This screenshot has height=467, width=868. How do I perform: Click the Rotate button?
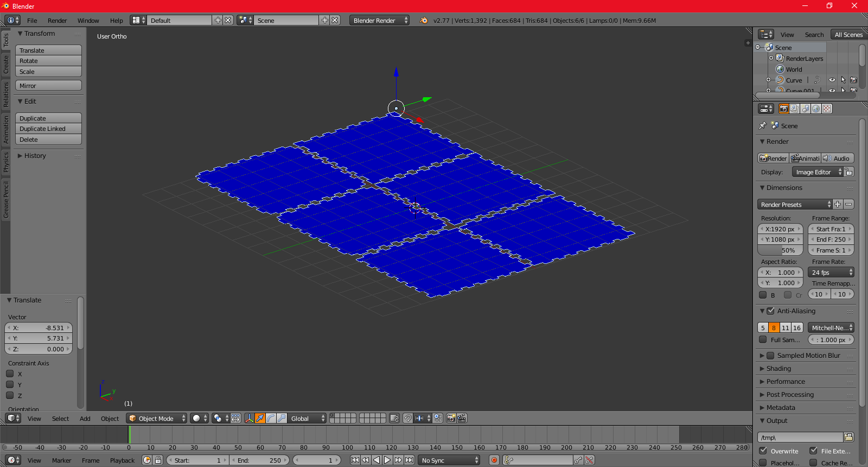pos(48,61)
